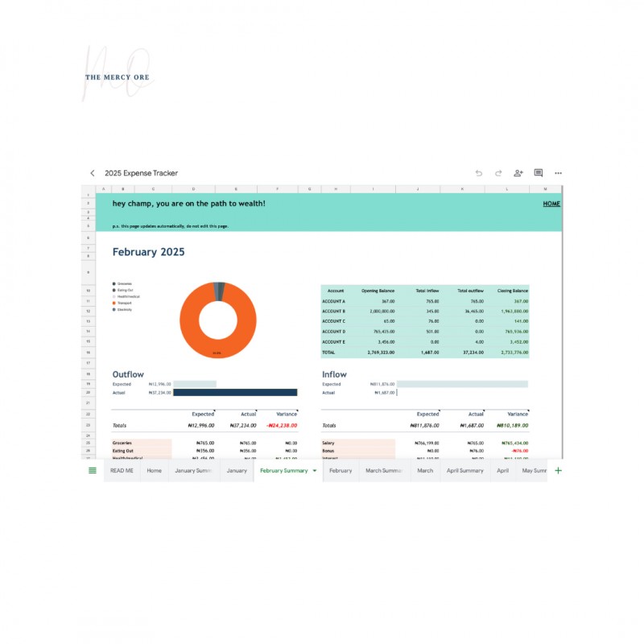Screen dimensions: 644x644
Task: Select the ACCOUNT D row label
Action: (x=333, y=332)
